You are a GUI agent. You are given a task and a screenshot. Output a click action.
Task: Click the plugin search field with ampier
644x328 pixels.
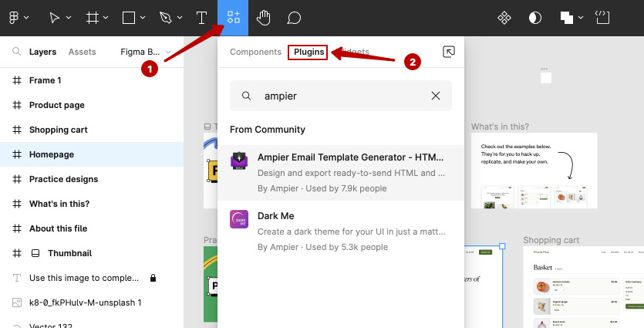coord(341,96)
